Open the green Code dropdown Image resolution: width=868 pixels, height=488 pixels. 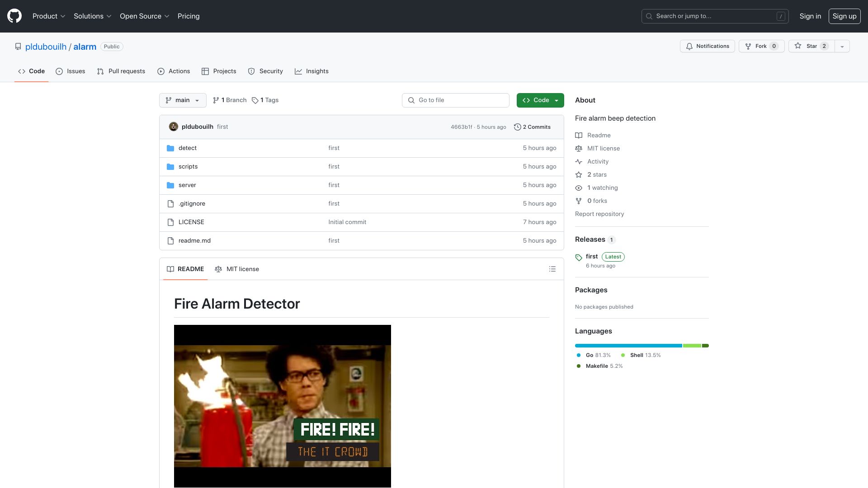540,100
